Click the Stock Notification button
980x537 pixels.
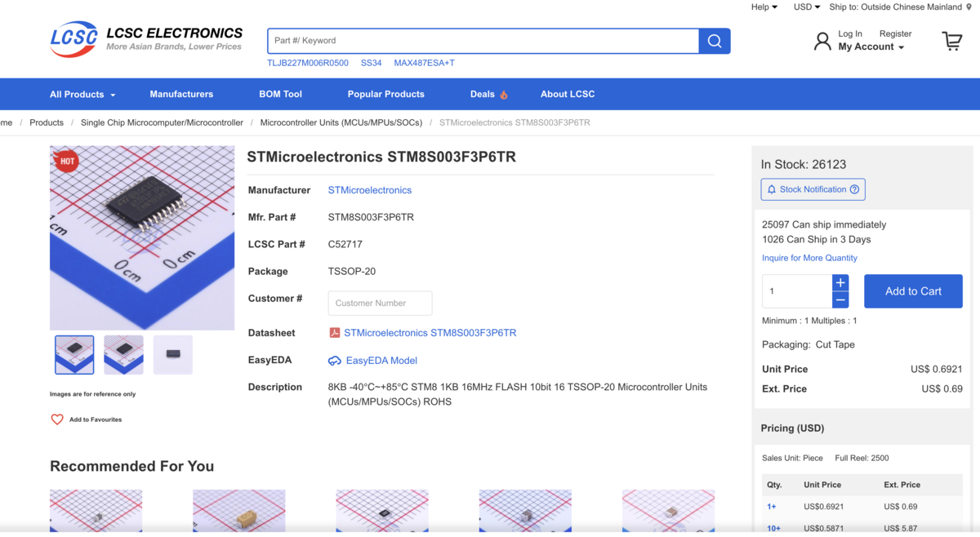click(x=813, y=189)
